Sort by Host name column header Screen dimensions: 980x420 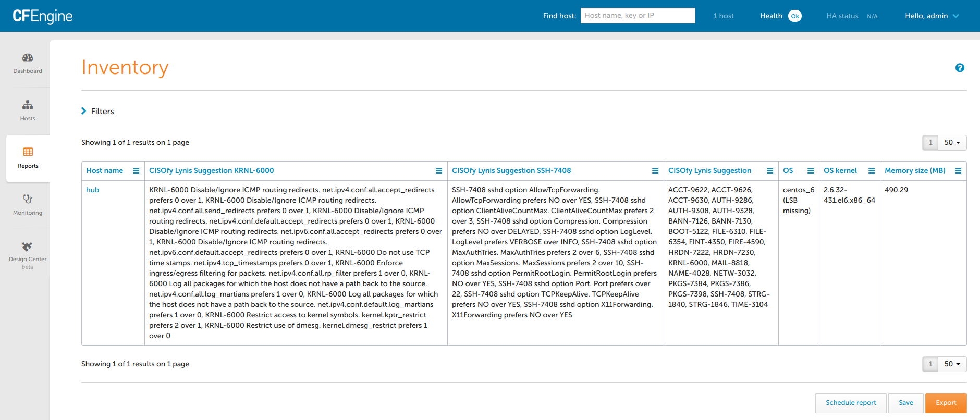[105, 171]
